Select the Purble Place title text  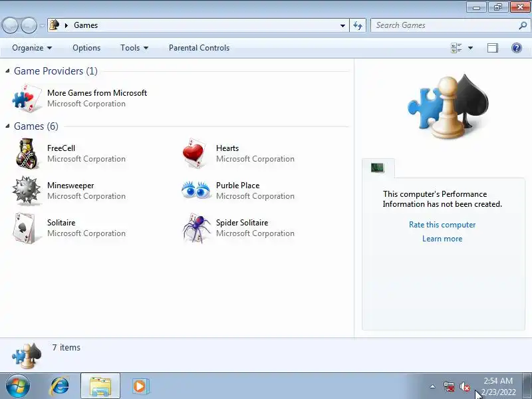(x=238, y=186)
